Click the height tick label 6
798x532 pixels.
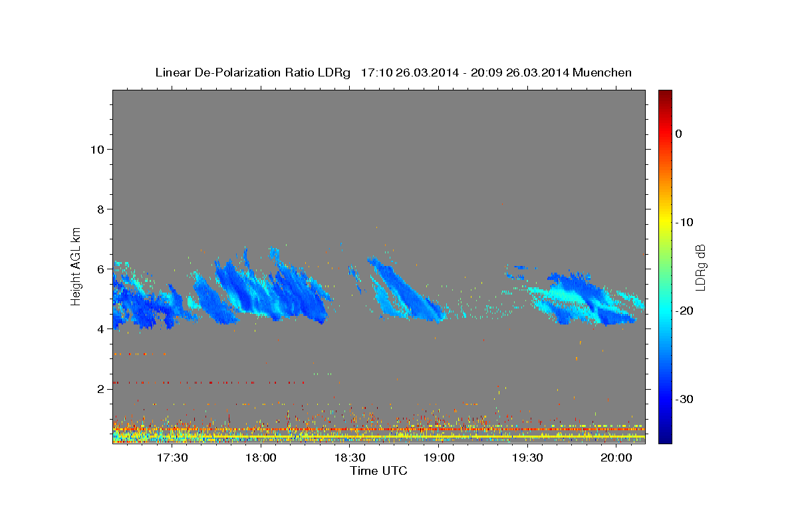point(101,269)
